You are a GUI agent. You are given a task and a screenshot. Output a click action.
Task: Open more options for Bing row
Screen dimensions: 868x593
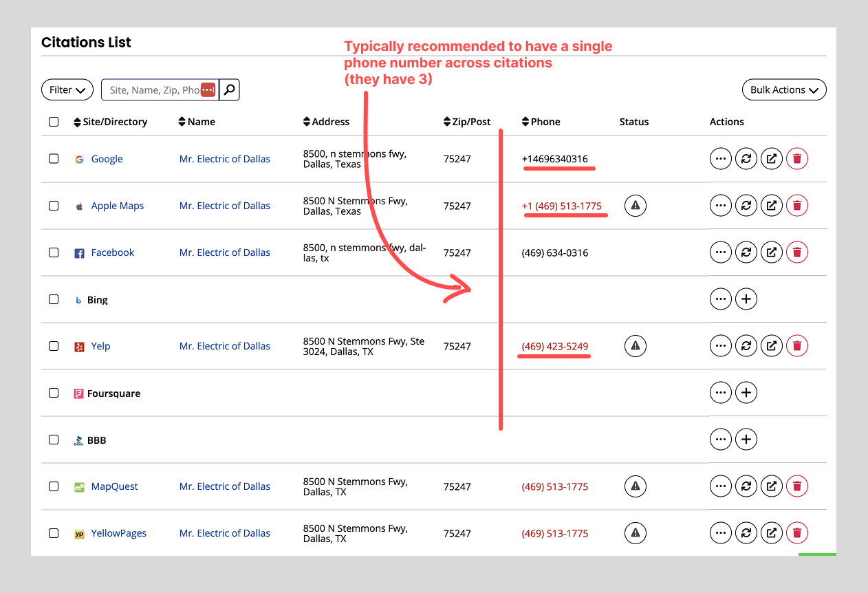tap(721, 299)
